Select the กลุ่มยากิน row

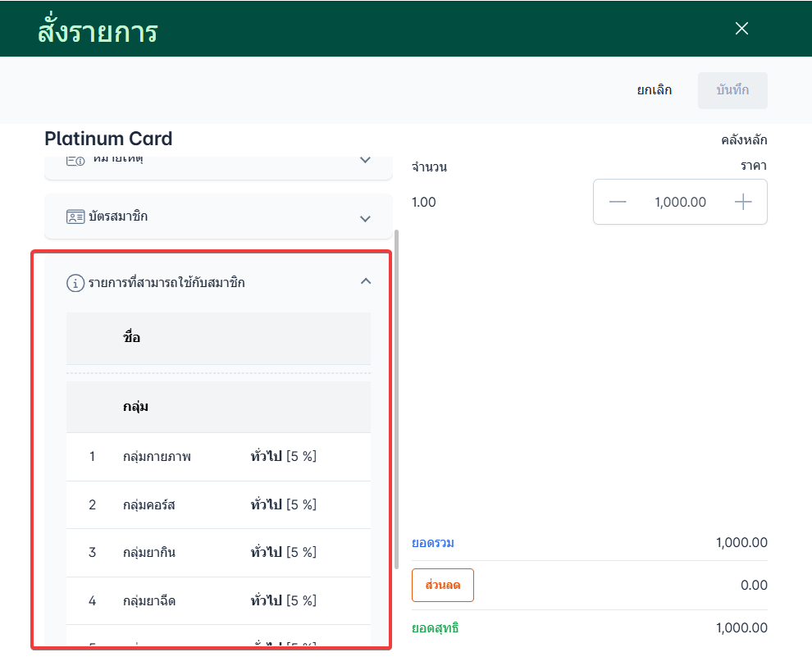pyautogui.click(x=218, y=553)
